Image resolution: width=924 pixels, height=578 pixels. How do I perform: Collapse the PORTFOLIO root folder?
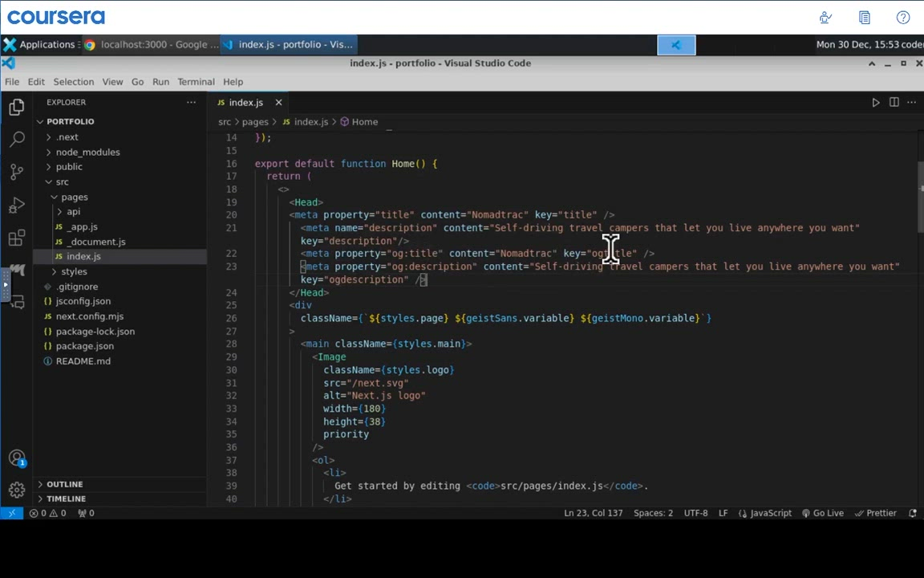(x=120, y=121)
